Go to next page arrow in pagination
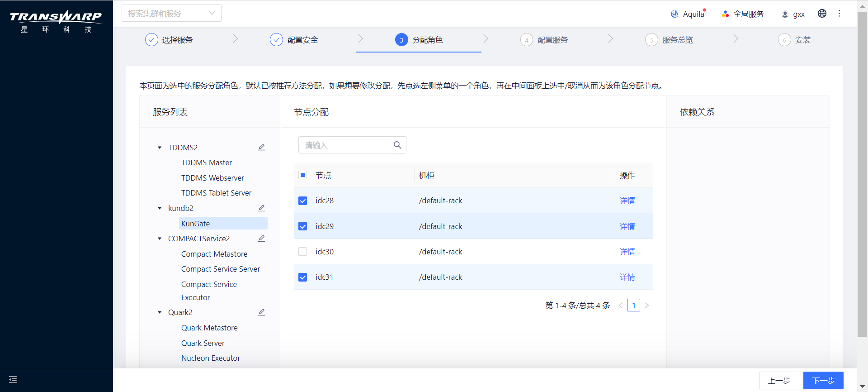868x392 pixels. click(647, 306)
